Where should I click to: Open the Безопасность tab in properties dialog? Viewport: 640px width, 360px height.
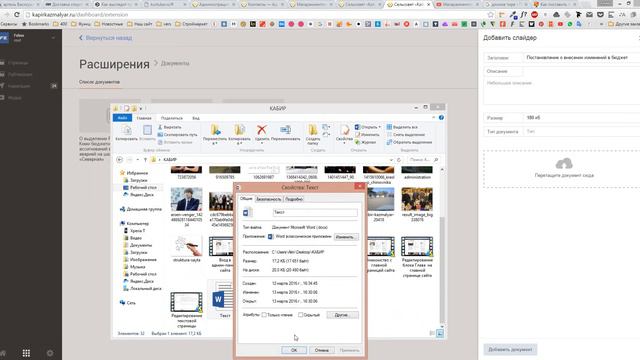coord(268,199)
